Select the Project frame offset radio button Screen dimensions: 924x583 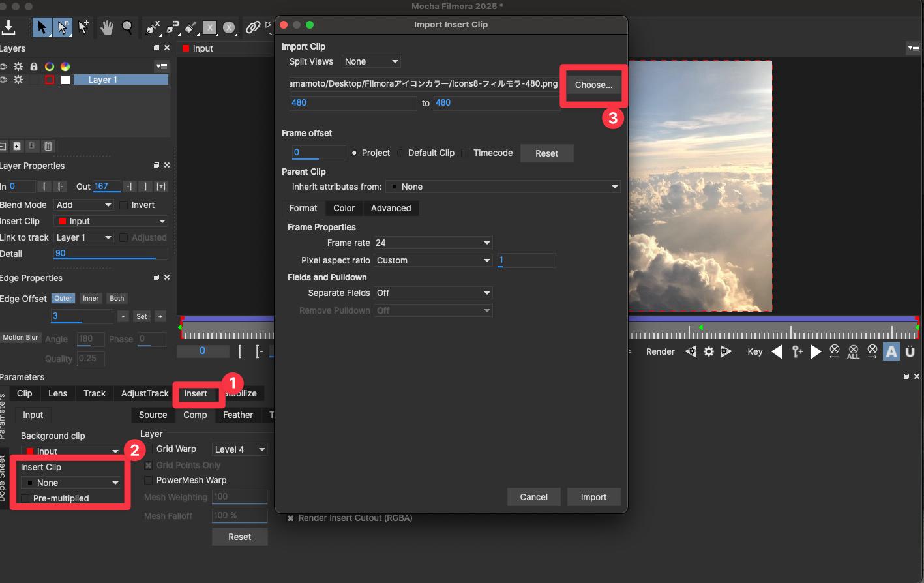[354, 153]
